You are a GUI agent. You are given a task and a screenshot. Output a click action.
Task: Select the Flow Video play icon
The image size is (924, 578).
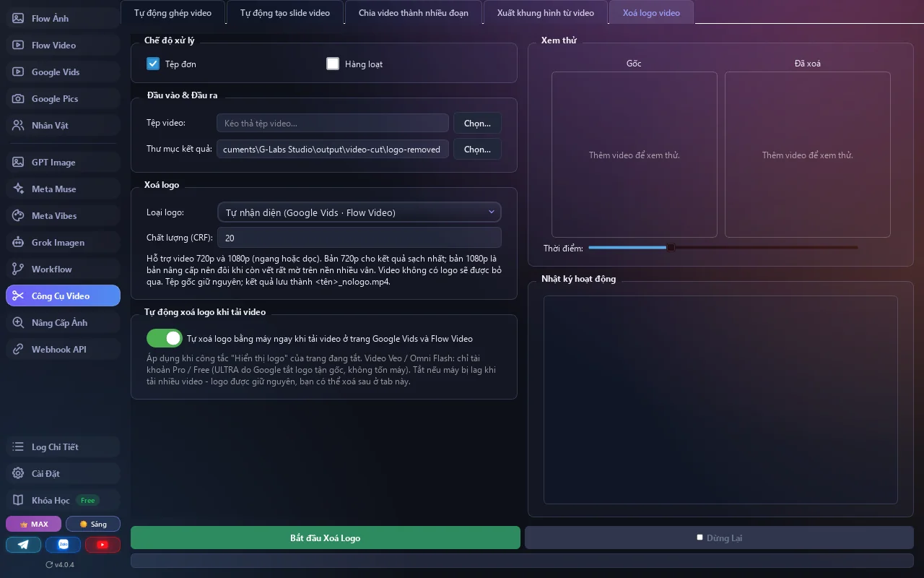point(18,46)
